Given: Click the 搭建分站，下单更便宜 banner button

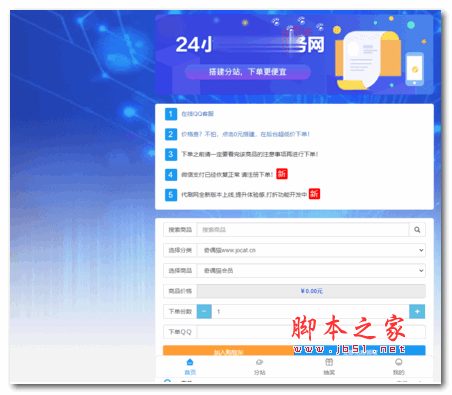Looking at the screenshot, I should 248,72.
